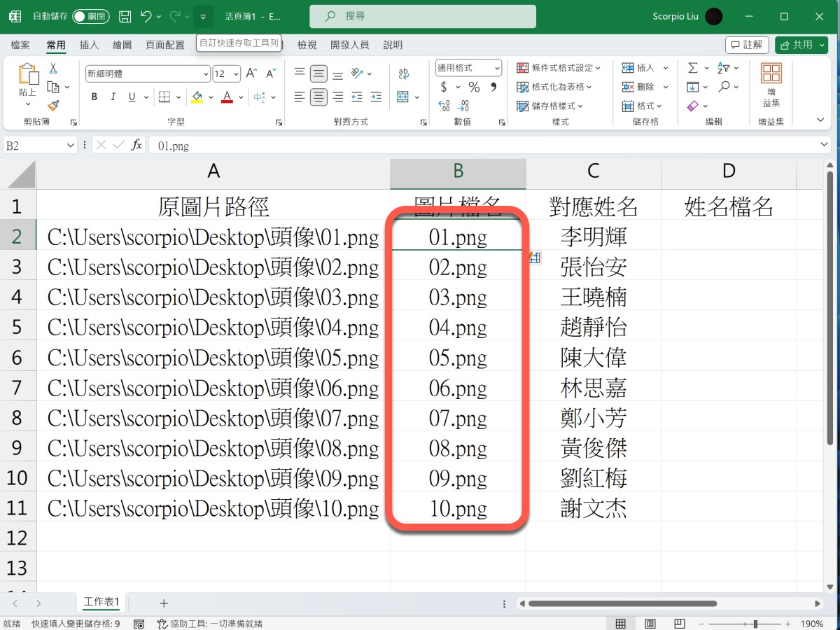Image resolution: width=840 pixels, height=630 pixels.
Task: Open Conditional Formatting (條件式格式設定) menu
Action: [558, 68]
